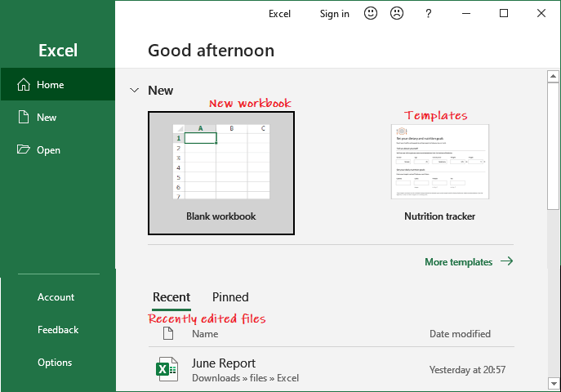Click the Home house icon in sidebar

point(24,84)
